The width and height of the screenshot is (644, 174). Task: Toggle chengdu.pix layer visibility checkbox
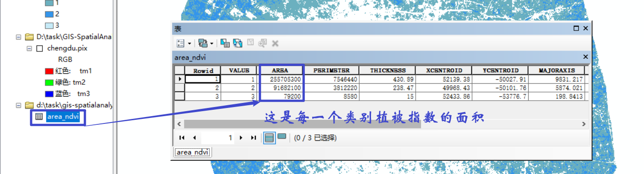tap(39, 48)
